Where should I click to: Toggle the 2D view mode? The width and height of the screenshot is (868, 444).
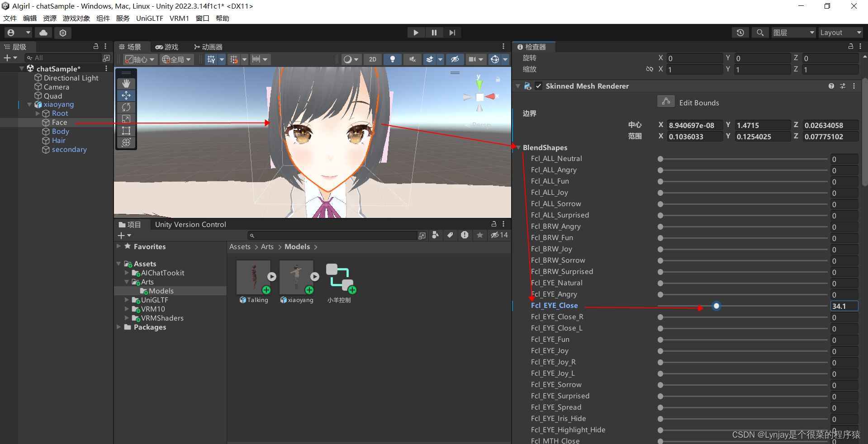(x=372, y=59)
